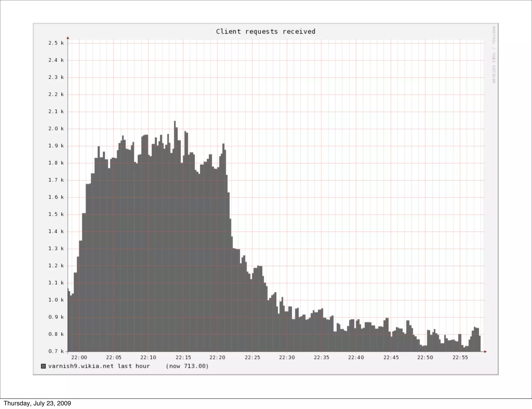Click the red arrow at top of Y-axis
This screenshot has height=409, width=532.
pos(68,38)
